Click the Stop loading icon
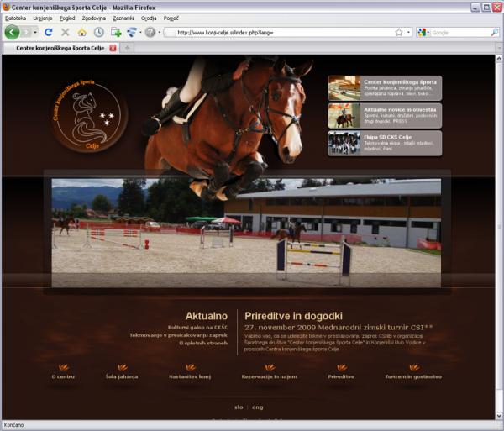 pos(66,32)
